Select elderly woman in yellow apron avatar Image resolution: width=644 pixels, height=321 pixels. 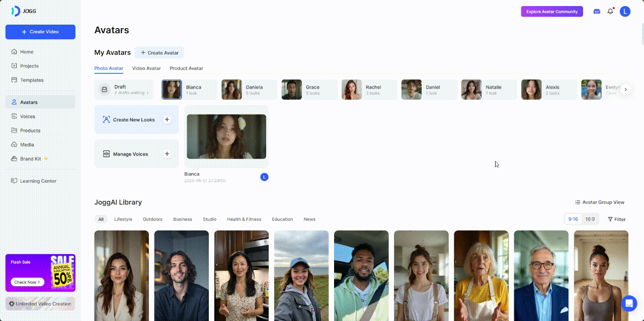(481, 276)
